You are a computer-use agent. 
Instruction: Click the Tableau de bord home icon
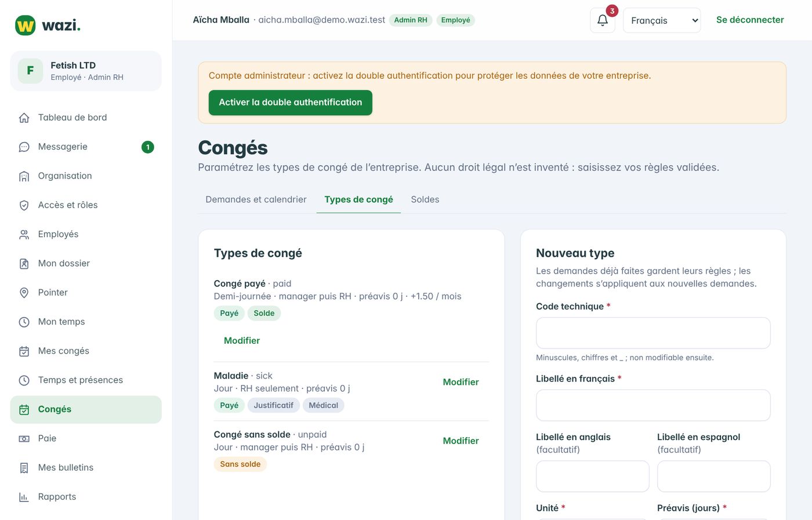pyautogui.click(x=24, y=118)
